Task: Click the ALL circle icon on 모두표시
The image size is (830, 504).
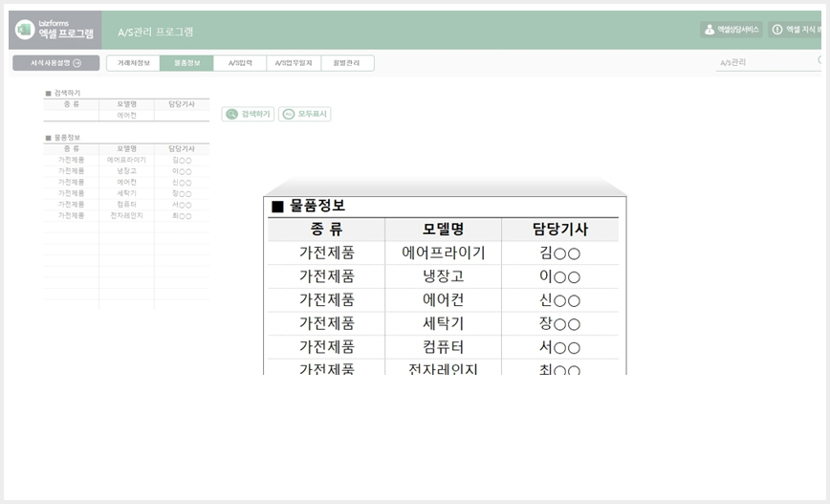Action: tap(289, 114)
